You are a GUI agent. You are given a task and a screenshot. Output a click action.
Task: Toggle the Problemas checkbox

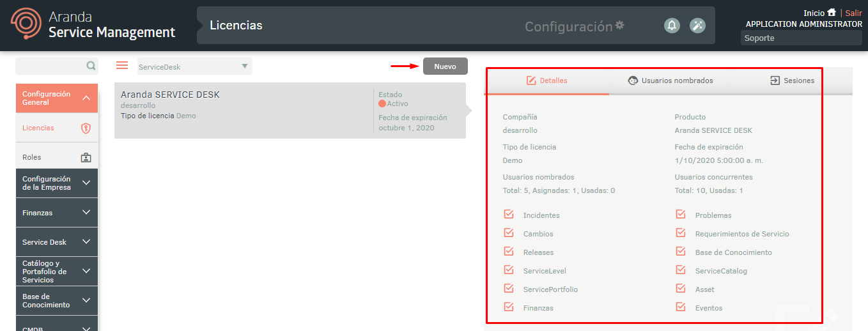click(681, 215)
